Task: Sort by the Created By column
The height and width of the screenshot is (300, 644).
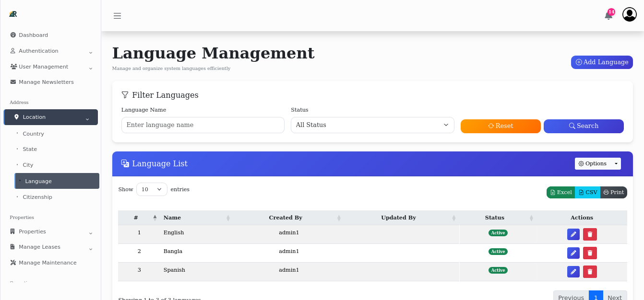Action: [286, 218]
